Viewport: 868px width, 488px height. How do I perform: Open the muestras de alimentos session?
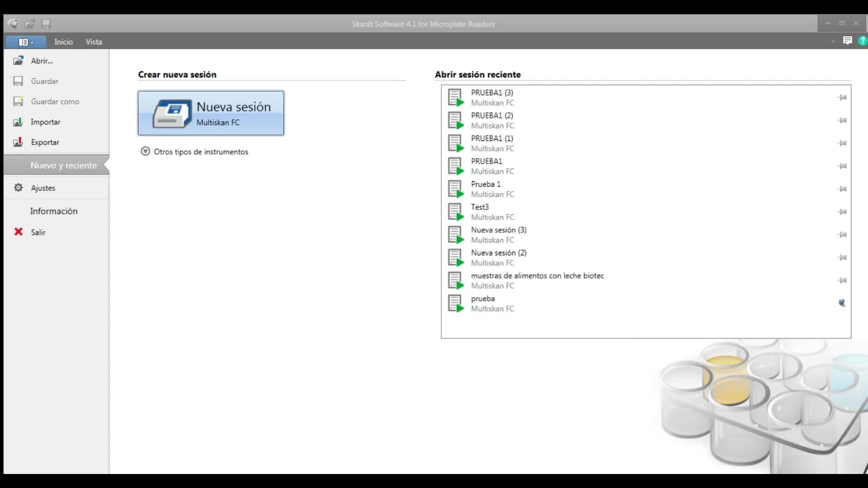tap(537, 276)
